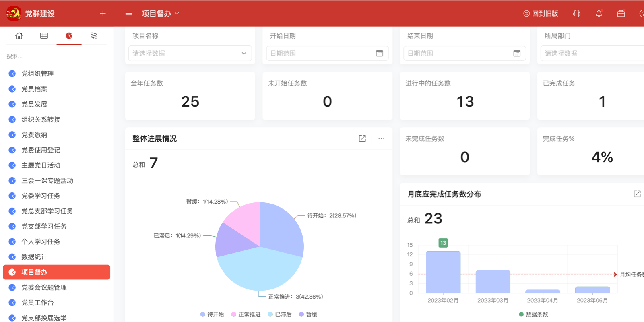Select the pie chart dashboard tab icon

tap(69, 36)
